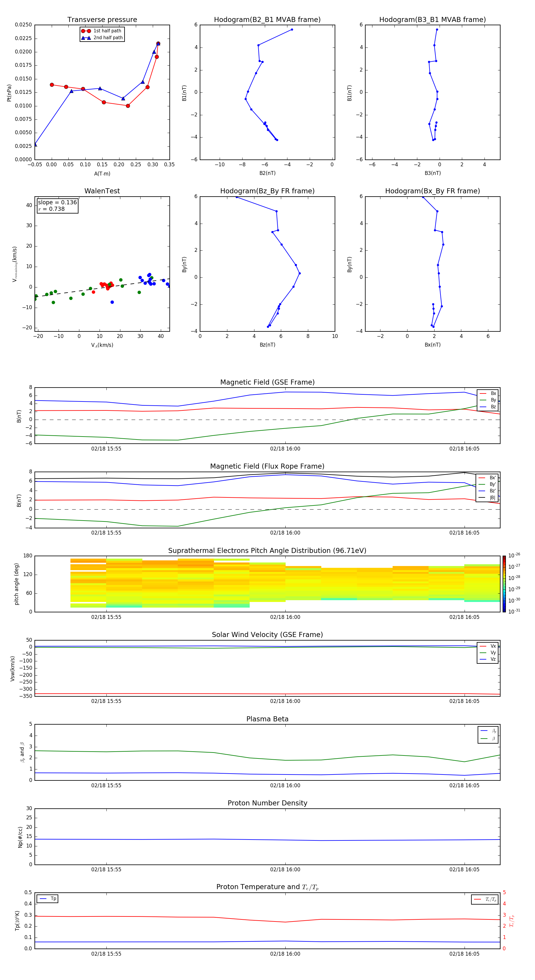Click the 'Hodogram(B2_B1 MVAB frame)' title
The width and height of the screenshot is (535, 980).
coord(267,20)
